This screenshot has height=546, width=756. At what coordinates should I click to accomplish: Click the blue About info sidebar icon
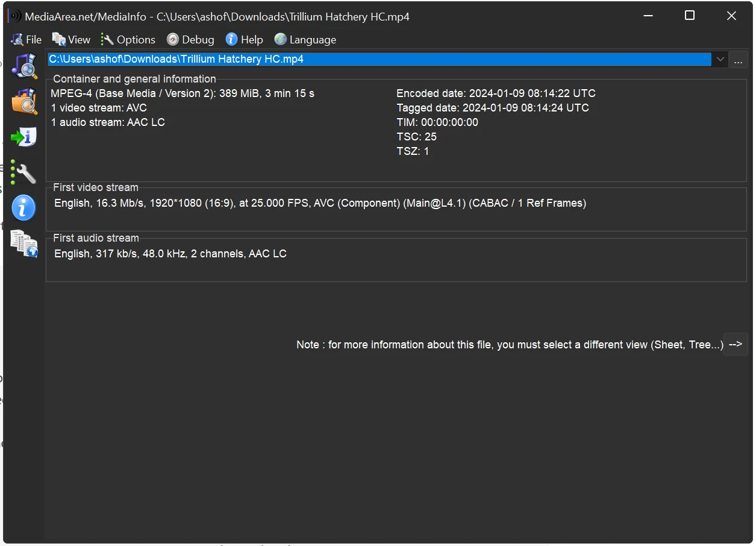coord(24,208)
